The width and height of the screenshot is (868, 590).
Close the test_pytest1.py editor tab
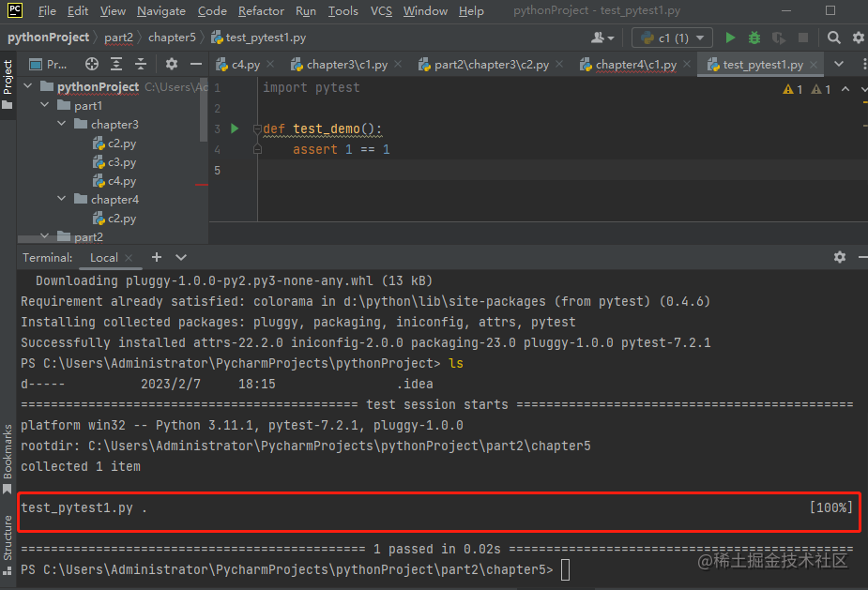(x=814, y=64)
